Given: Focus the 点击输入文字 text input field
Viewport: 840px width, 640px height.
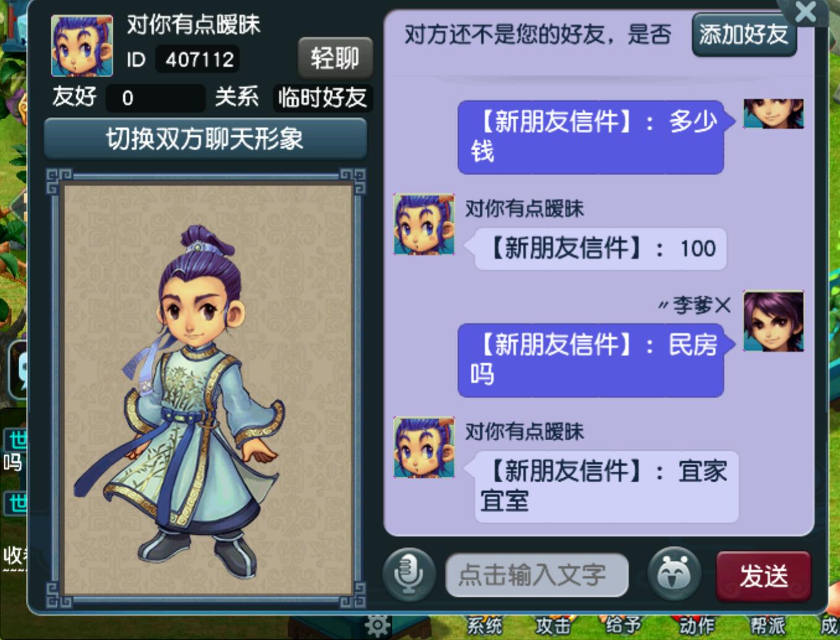Looking at the screenshot, I should pyautogui.click(x=536, y=576).
